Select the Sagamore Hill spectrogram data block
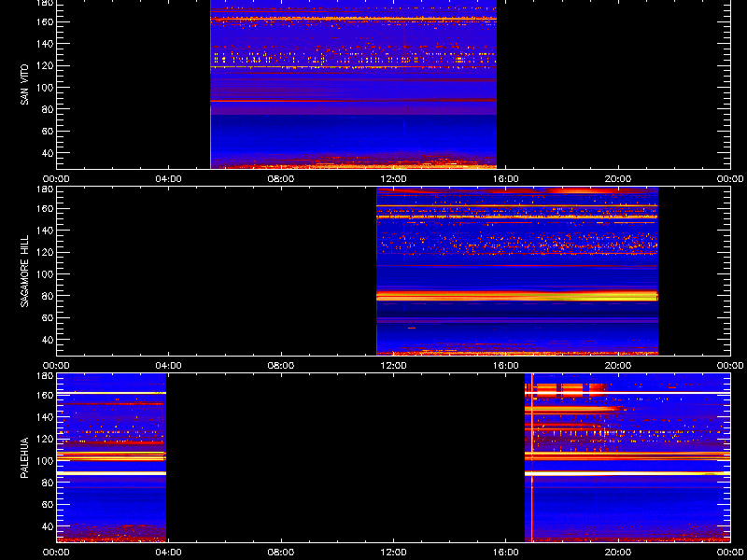This screenshot has width=747, height=560. 517,272
